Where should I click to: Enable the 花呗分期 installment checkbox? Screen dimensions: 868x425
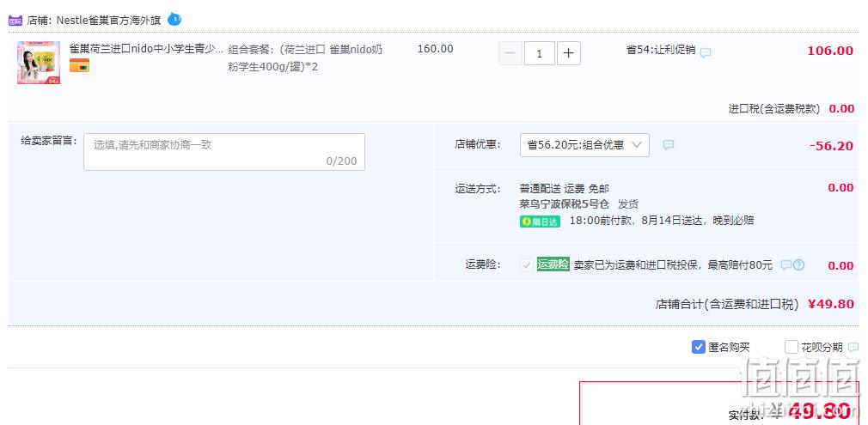pos(791,347)
